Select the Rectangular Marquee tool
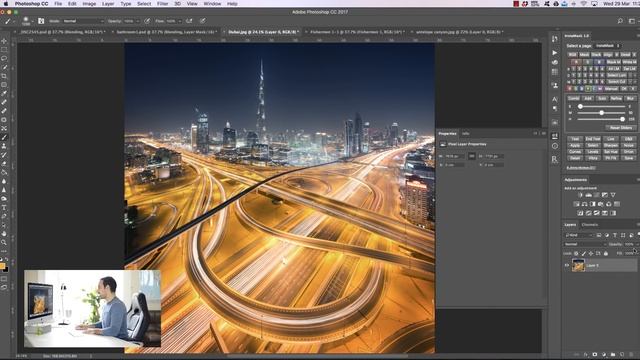 pos(4,50)
